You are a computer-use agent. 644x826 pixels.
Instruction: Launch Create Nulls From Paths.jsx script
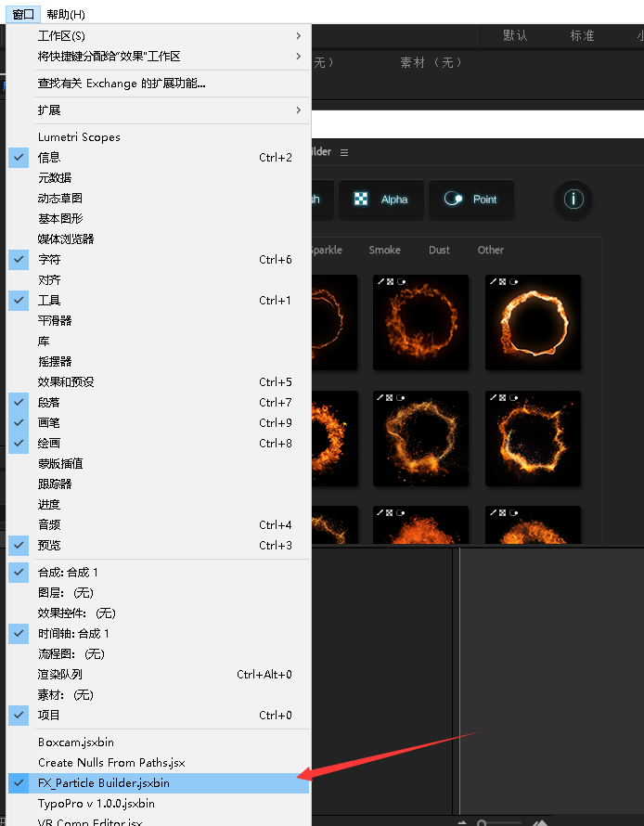click(159, 763)
